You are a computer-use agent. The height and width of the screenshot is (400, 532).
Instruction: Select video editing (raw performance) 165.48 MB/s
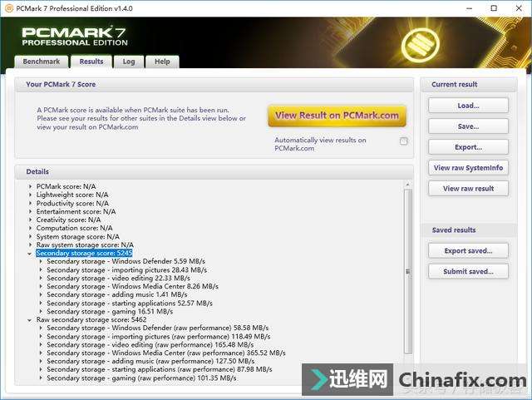coord(150,344)
